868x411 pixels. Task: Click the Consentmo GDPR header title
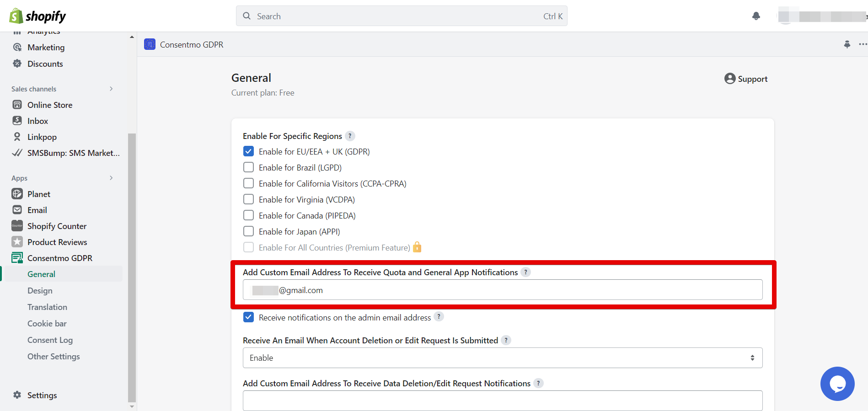click(192, 45)
